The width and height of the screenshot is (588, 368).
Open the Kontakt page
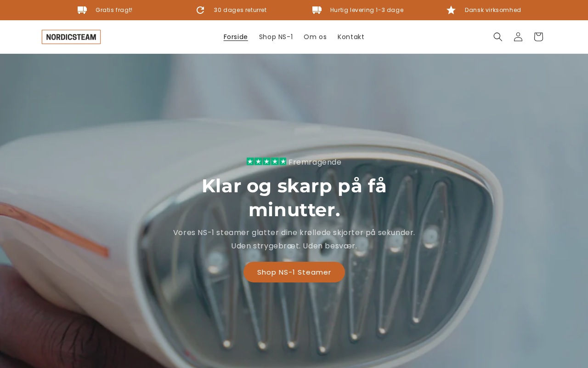[x=351, y=37]
